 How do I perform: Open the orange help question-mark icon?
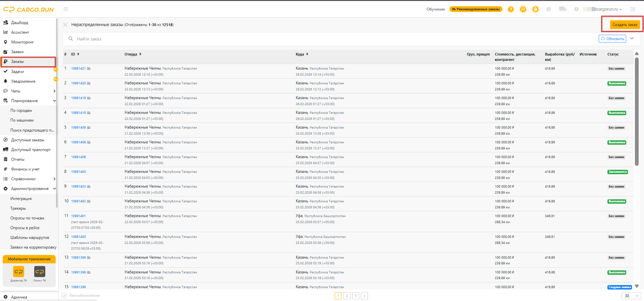point(511,9)
